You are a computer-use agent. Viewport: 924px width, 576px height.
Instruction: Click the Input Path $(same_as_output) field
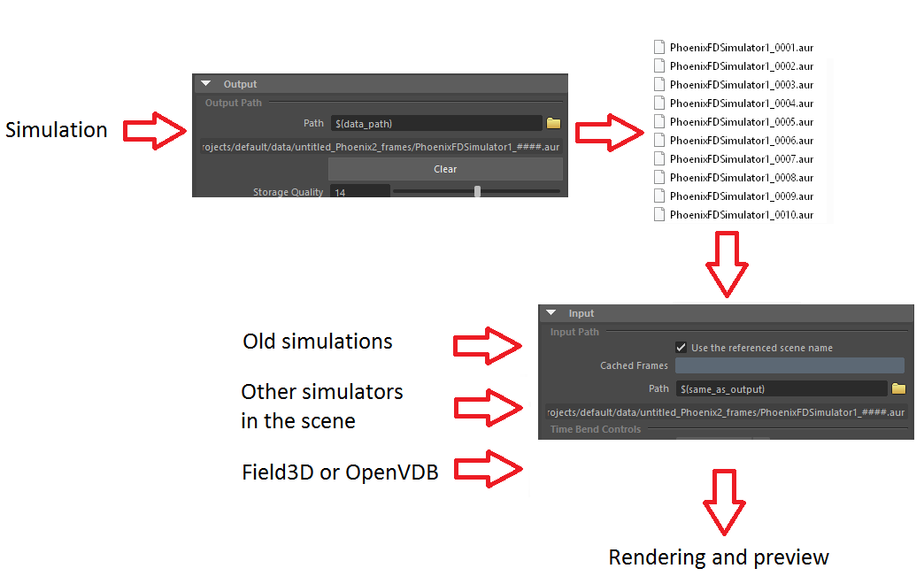tap(782, 388)
